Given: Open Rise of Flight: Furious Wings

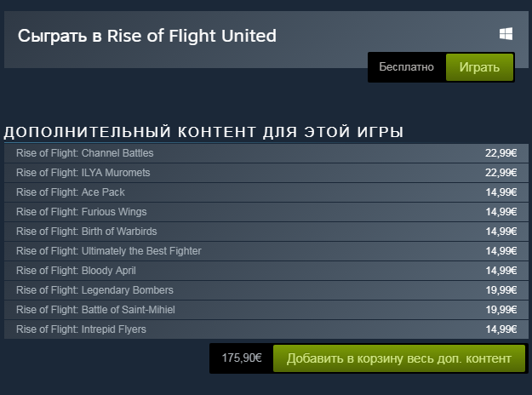Looking at the screenshot, I should (x=266, y=212).
